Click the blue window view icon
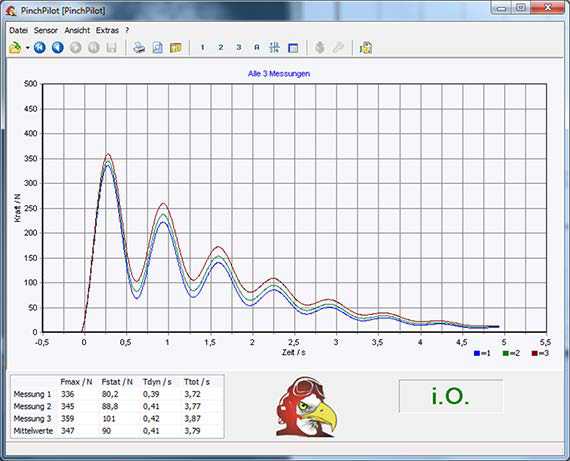 tap(293, 48)
